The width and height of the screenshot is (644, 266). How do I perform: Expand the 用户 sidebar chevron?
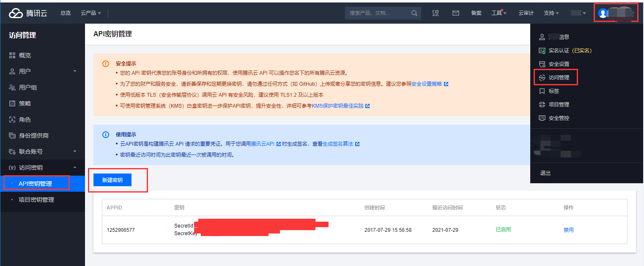(x=75, y=71)
